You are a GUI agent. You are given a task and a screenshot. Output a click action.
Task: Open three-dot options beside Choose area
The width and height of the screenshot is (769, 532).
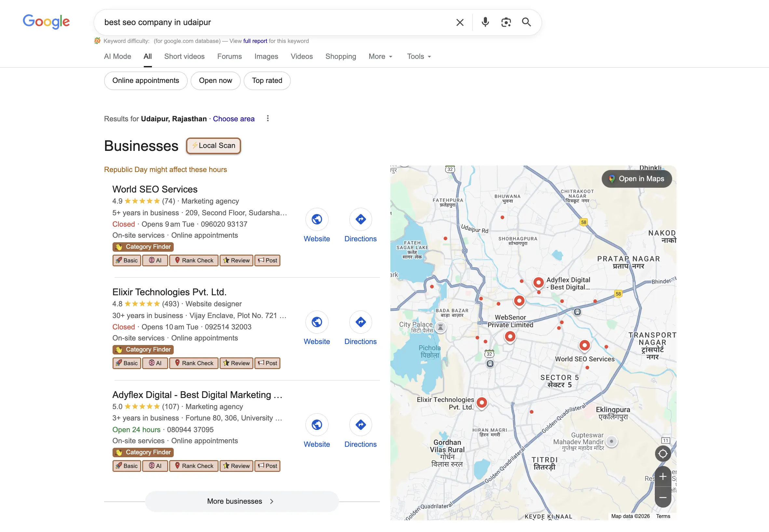point(267,119)
